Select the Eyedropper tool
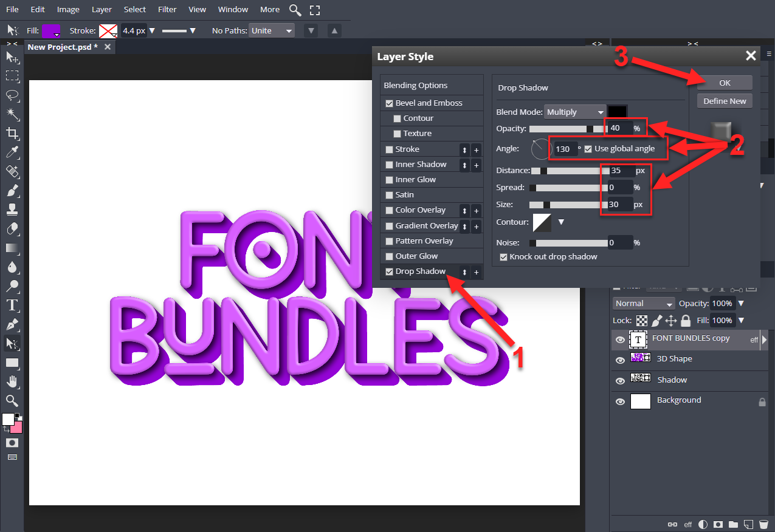 point(12,152)
